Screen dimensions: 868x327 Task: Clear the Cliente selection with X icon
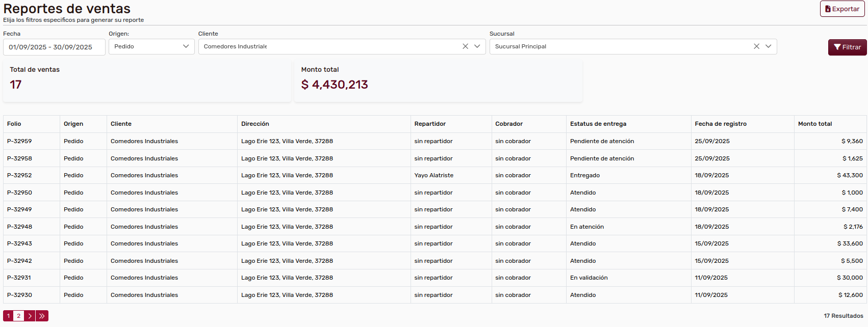click(x=465, y=46)
